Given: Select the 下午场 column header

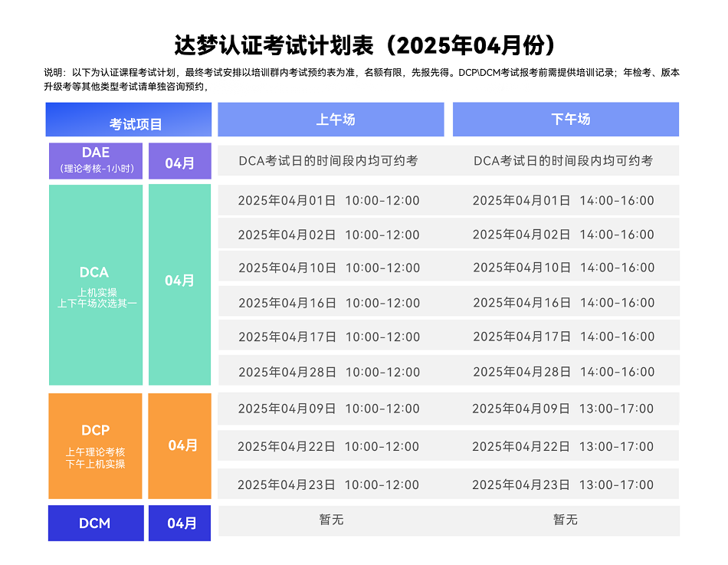Looking at the screenshot, I should [x=566, y=120].
